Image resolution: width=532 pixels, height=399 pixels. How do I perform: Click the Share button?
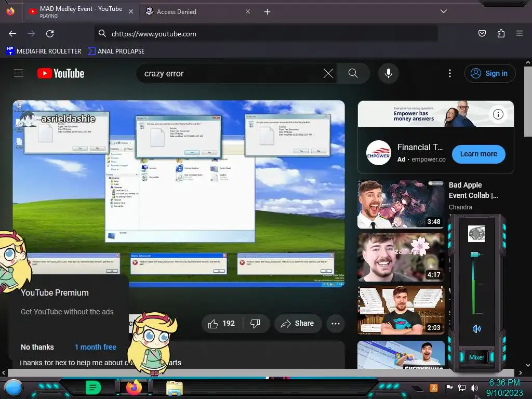[298, 323]
